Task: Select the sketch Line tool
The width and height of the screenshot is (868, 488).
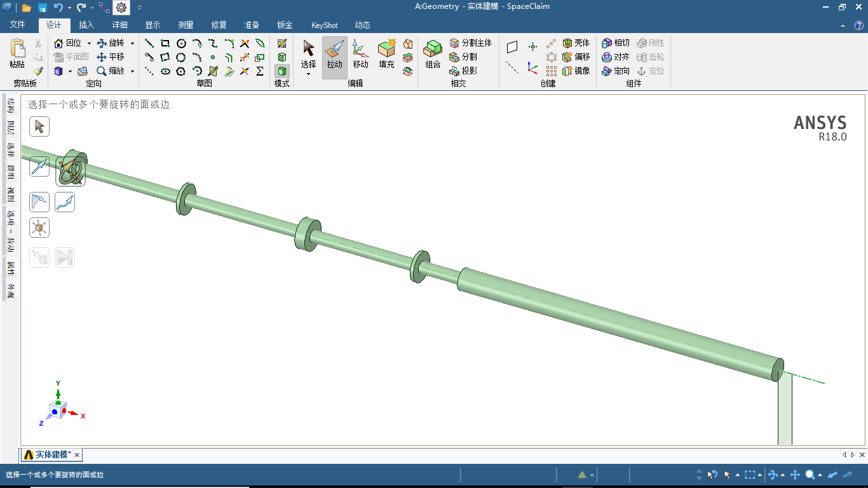Action: pos(149,43)
